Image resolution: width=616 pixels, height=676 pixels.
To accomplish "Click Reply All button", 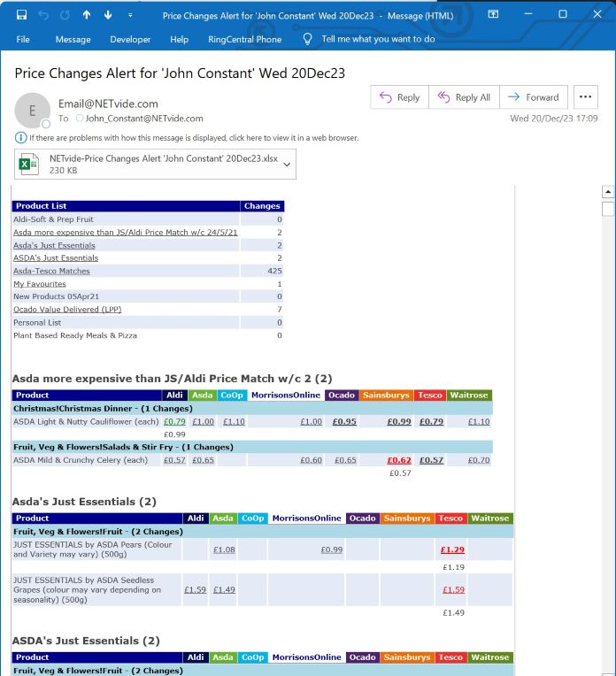I will coord(464,97).
